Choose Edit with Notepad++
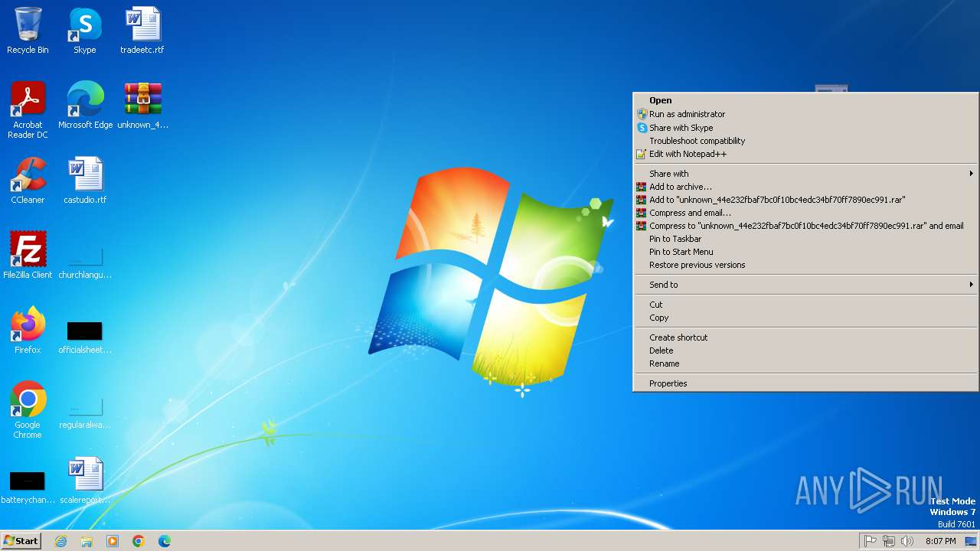The height and width of the screenshot is (551, 980). coord(805,154)
